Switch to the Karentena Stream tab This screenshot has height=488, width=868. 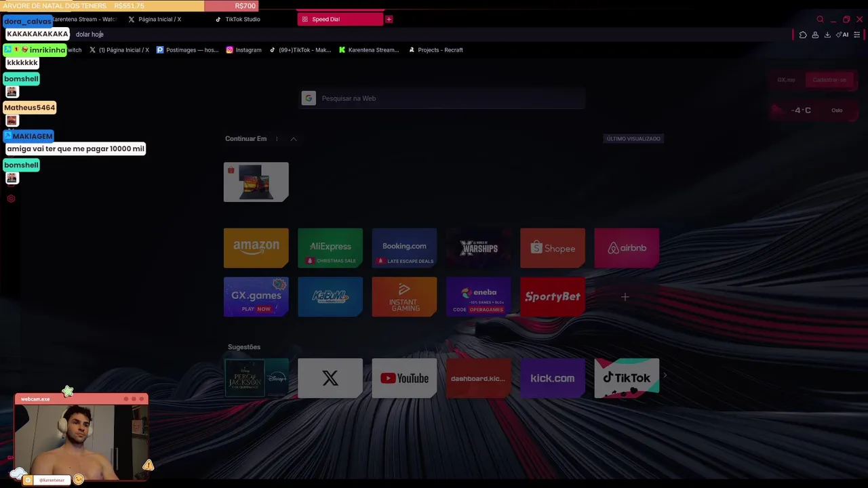[85, 19]
